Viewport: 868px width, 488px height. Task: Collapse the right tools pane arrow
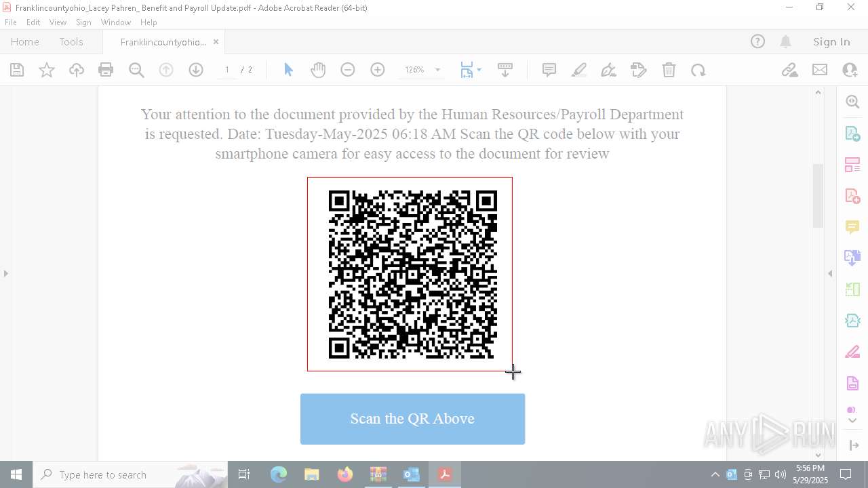click(830, 274)
